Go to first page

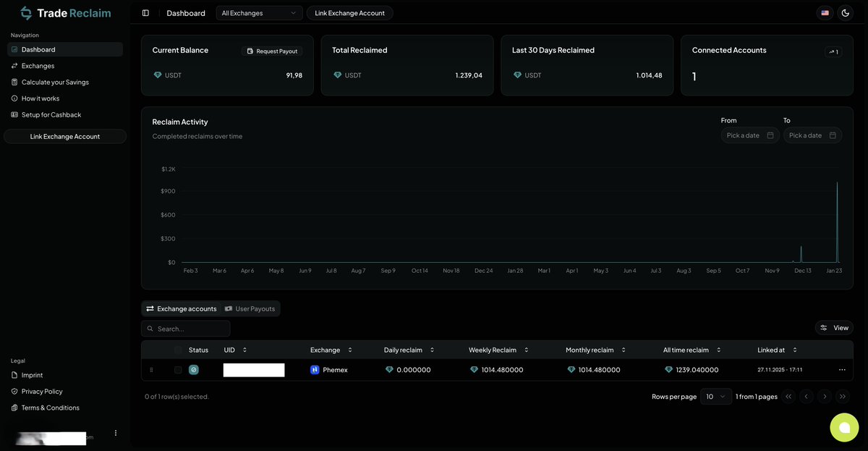coord(788,397)
